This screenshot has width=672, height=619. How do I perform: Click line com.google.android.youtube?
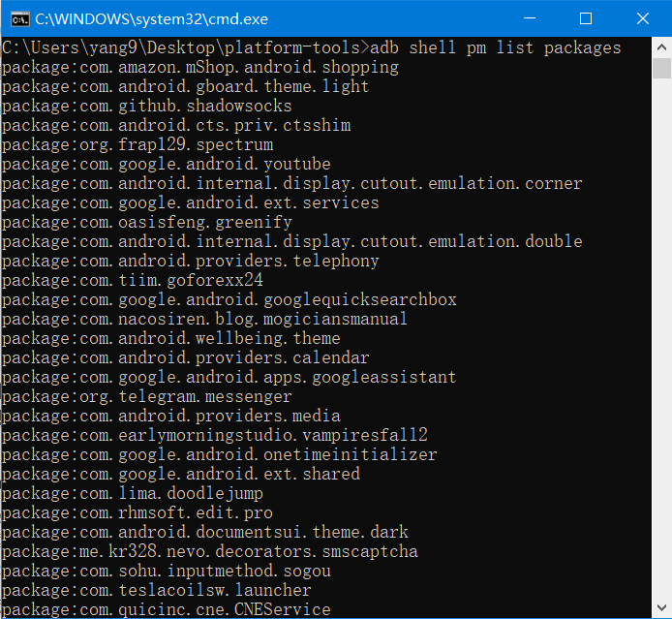(x=166, y=164)
